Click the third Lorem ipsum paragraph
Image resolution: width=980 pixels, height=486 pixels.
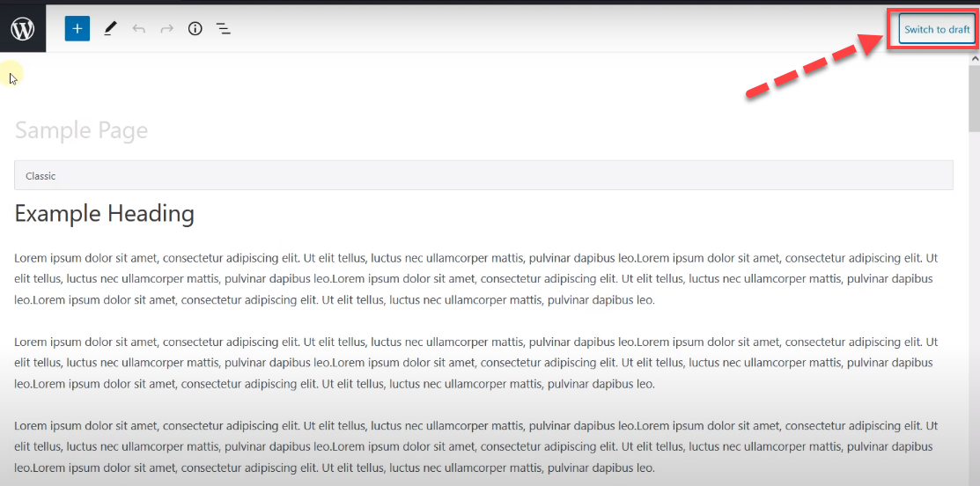tap(476, 446)
